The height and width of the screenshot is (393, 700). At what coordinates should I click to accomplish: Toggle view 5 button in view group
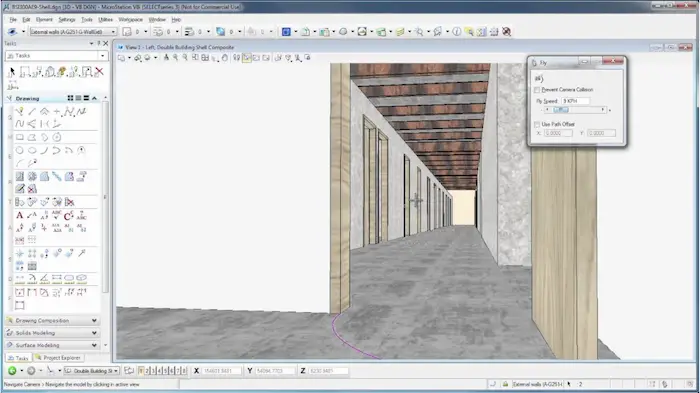pos(166,371)
